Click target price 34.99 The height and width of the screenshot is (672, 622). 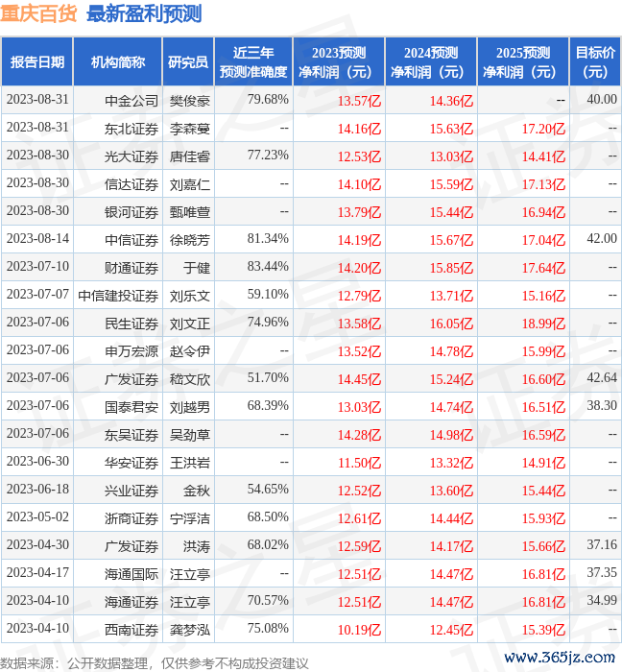(602, 601)
